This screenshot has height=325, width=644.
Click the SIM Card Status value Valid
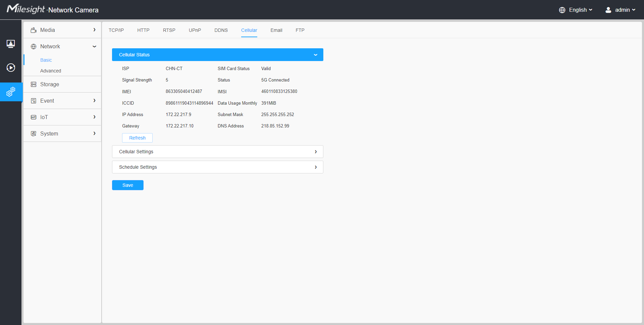tap(266, 68)
